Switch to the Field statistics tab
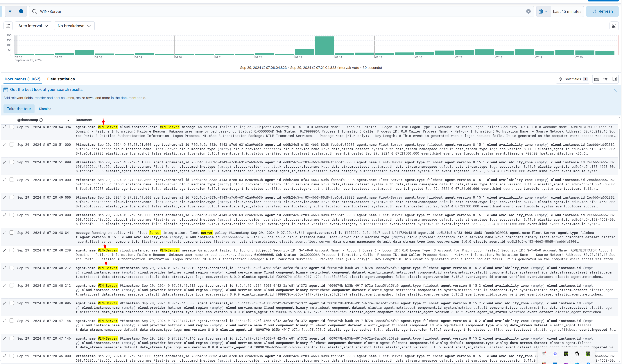 tap(61, 79)
